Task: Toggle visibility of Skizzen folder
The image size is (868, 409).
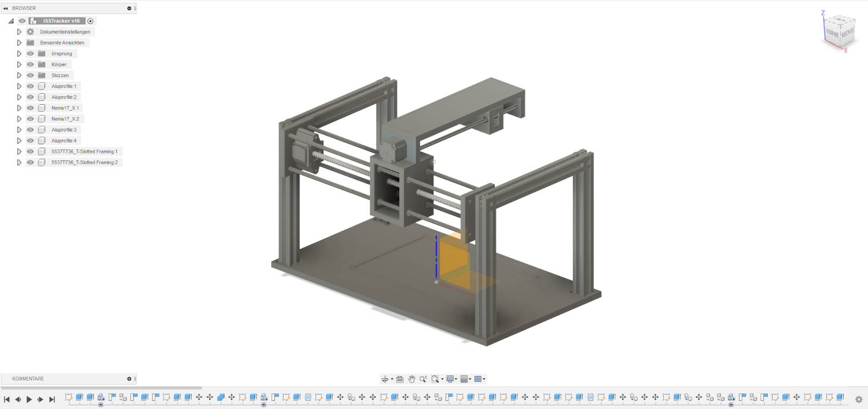Action: click(30, 75)
